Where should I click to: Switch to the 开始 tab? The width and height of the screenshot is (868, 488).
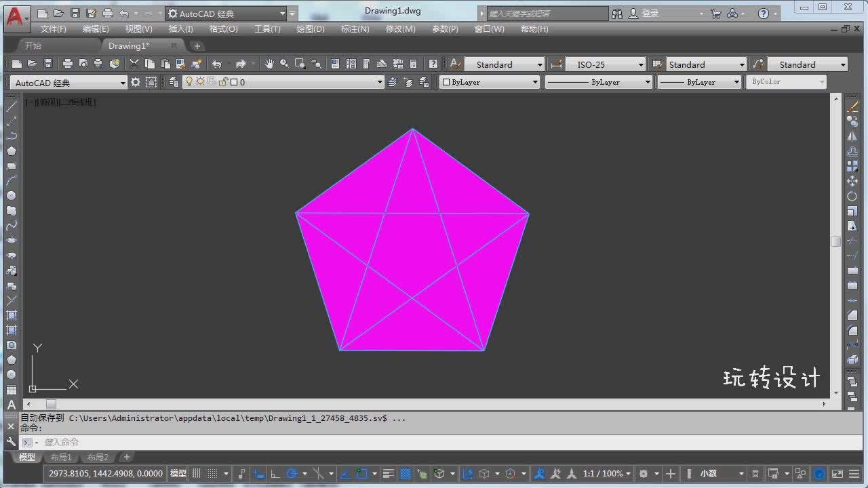tap(33, 45)
